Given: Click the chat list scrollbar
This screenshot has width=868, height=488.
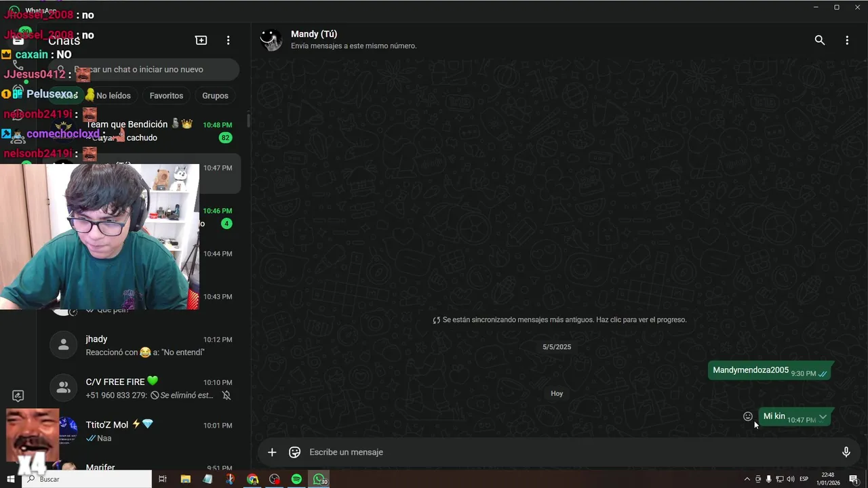Looking at the screenshot, I should point(248,121).
